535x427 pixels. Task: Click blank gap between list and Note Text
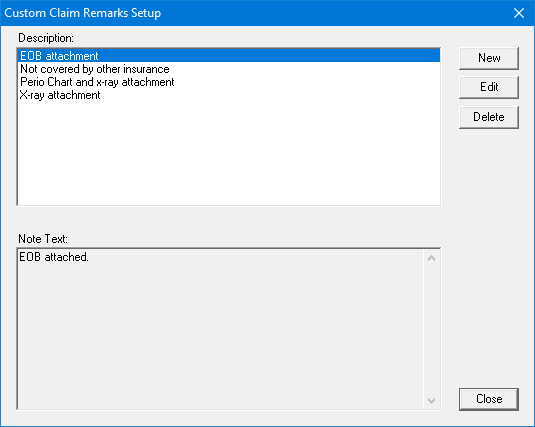229,219
